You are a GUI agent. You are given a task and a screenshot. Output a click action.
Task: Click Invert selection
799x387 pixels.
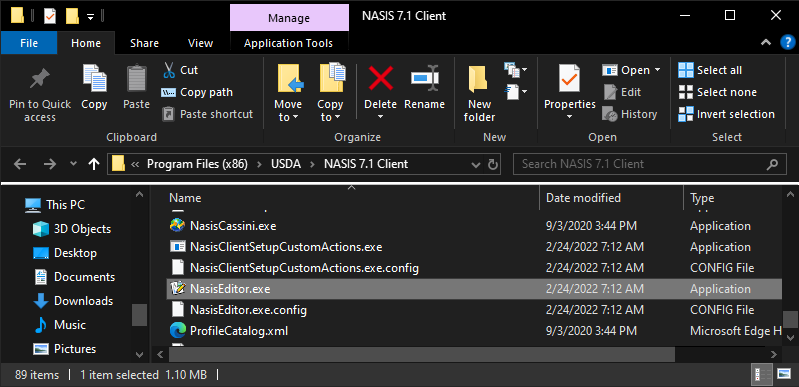[x=727, y=114]
